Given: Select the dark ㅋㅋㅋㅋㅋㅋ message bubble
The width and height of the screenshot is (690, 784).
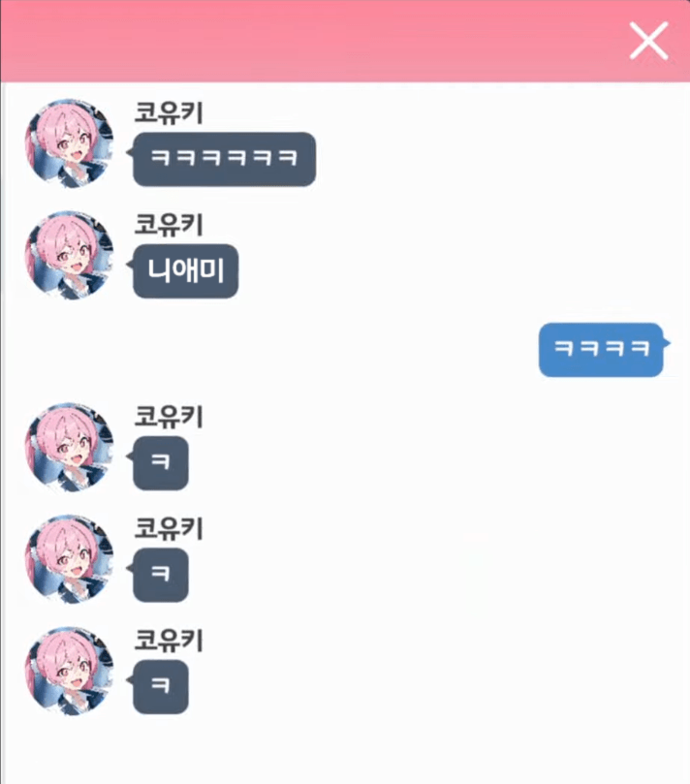Looking at the screenshot, I should pyautogui.click(x=224, y=159).
